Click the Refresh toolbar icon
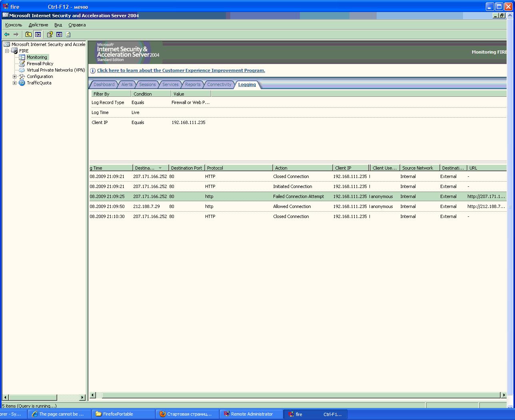Viewport: 515px width, 420px height. [x=68, y=34]
